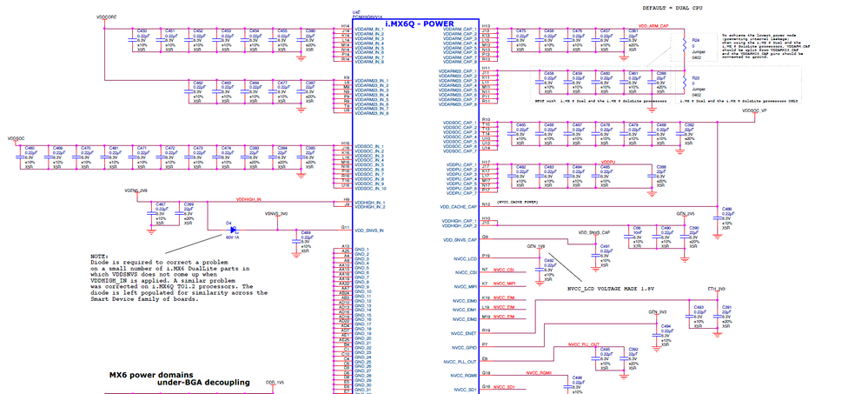Select the C488 capacitor symbol
Screen dimensions: 868x394
(718, 217)
